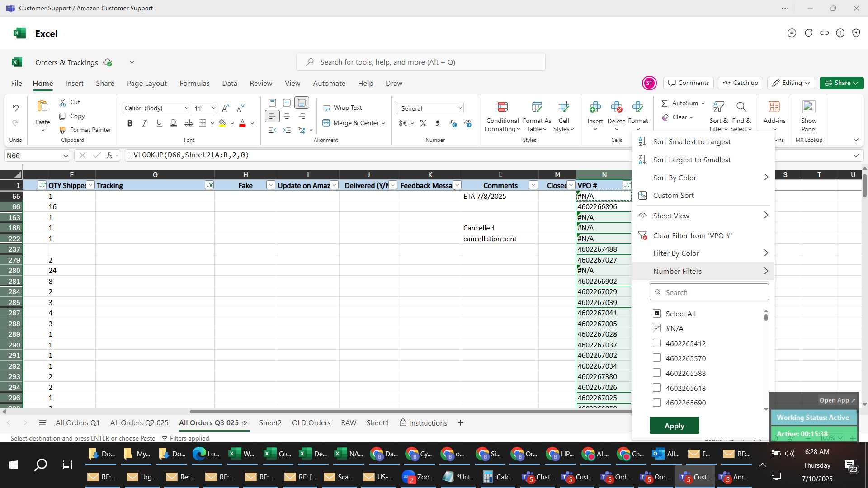Click the formula bar text
The height and width of the screenshot is (488, 868).
point(189,155)
